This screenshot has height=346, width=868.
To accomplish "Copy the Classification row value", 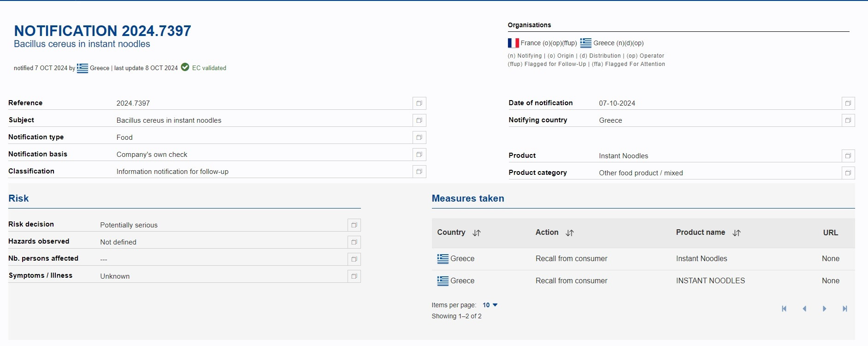I will [419, 172].
